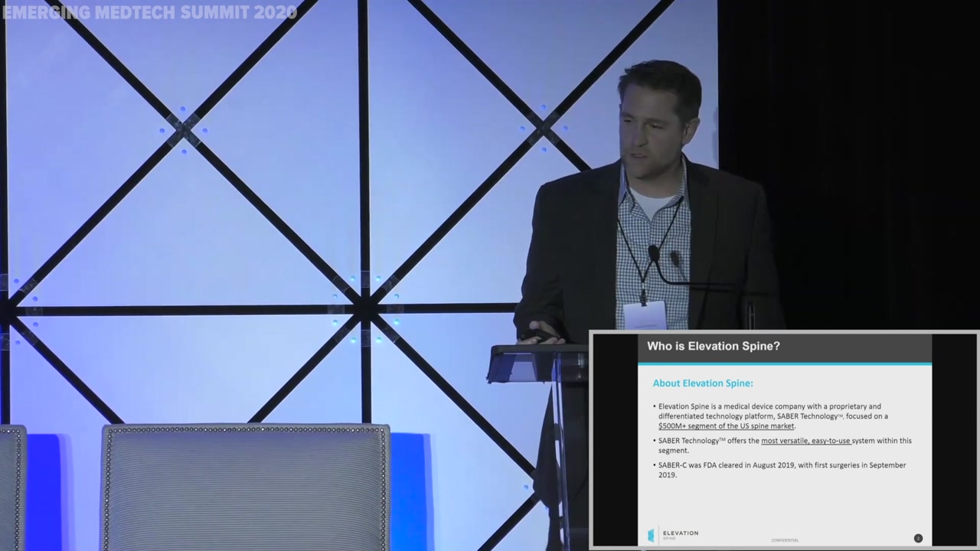The image size is (980, 551).
Task: Click the 'Who is Elevation Spine?' slide title
Action: tap(714, 347)
